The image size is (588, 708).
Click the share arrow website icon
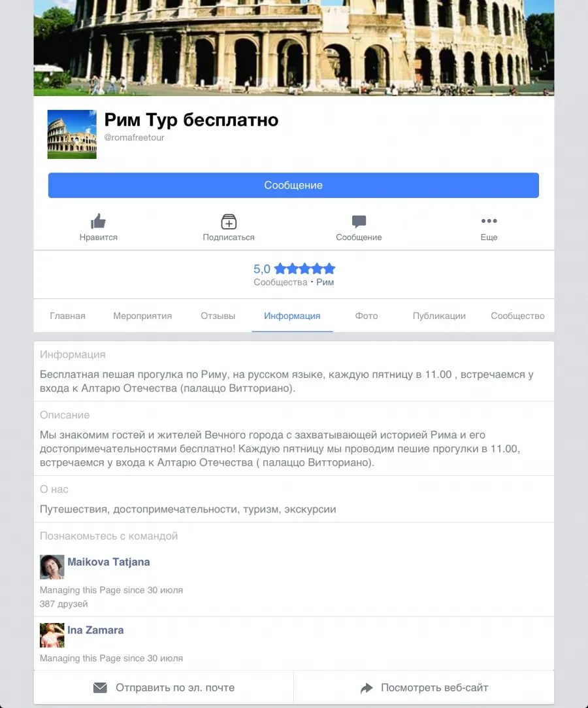click(x=367, y=688)
